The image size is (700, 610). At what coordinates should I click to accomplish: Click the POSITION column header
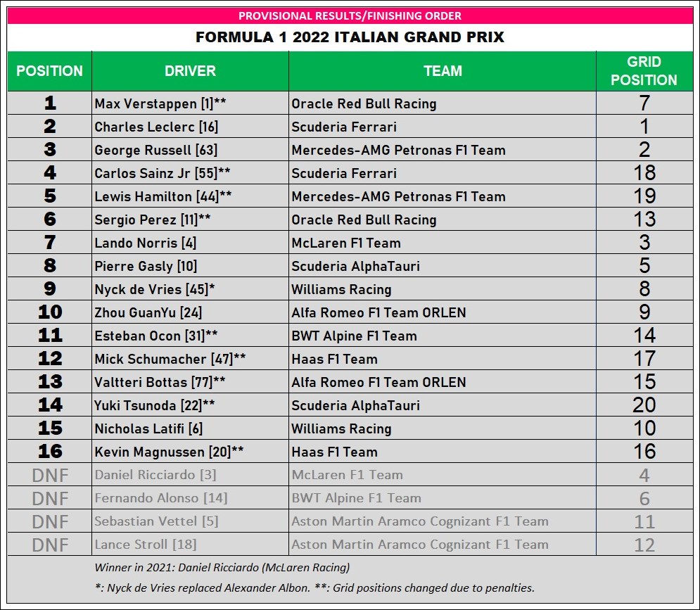(49, 71)
